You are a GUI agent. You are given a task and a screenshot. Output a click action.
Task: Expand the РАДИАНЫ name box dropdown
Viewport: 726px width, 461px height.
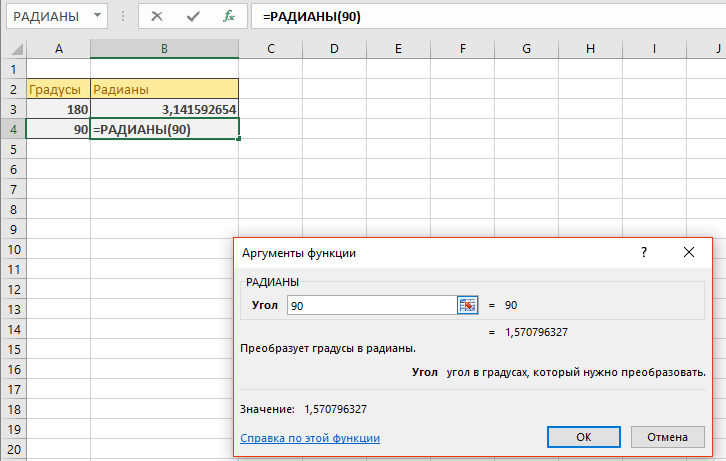pos(97,16)
